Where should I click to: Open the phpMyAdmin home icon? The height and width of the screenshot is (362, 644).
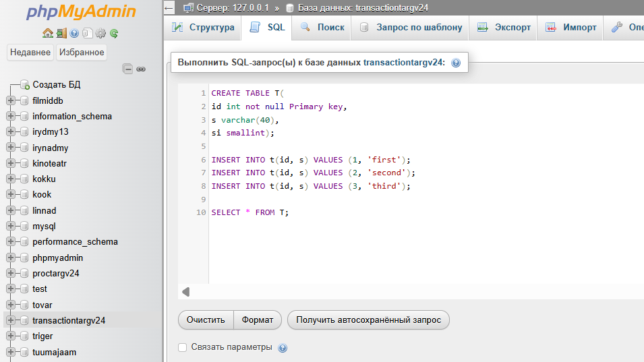point(48,33)
